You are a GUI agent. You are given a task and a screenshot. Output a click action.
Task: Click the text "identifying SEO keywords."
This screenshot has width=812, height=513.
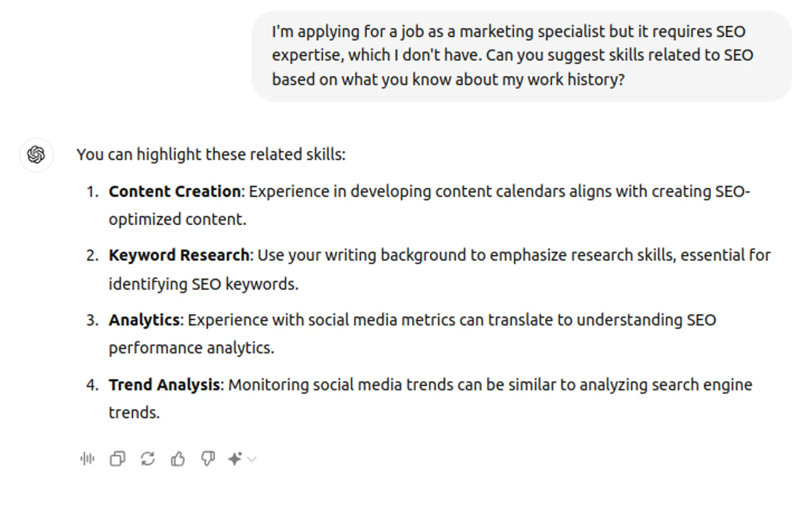pyautogui.click(x=203, y=284)
